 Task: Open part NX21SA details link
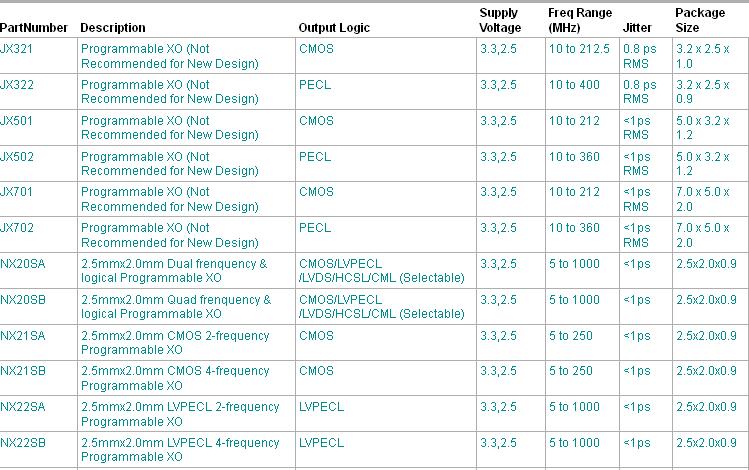point(22,336)
